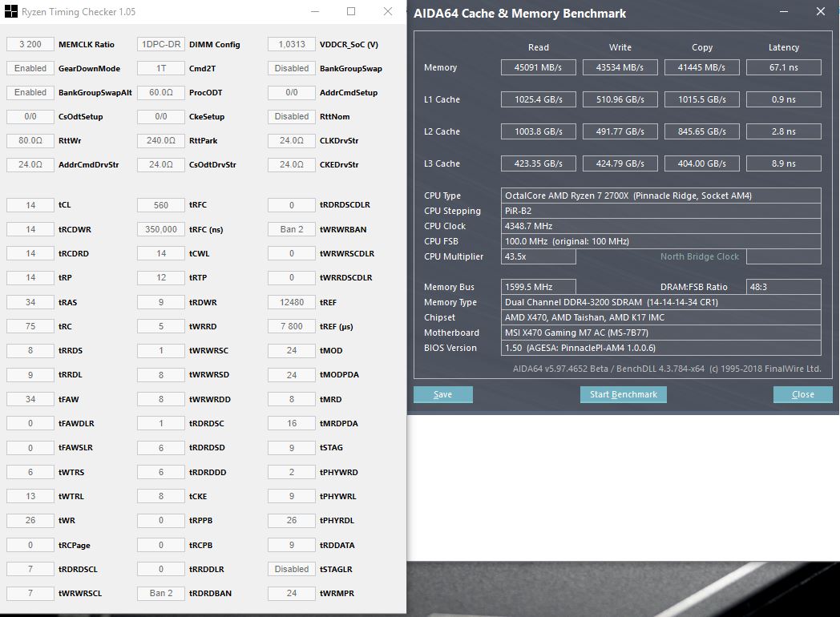Click the MEMCLK Ratio 3 200 value
This screenshot has height=617, width=840.
(x=30, y=44)
